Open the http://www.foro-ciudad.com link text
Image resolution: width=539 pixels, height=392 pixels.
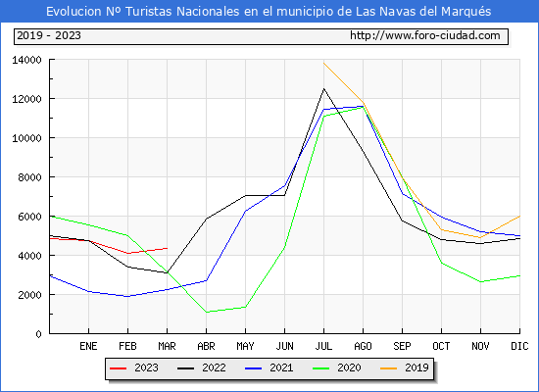425,35
